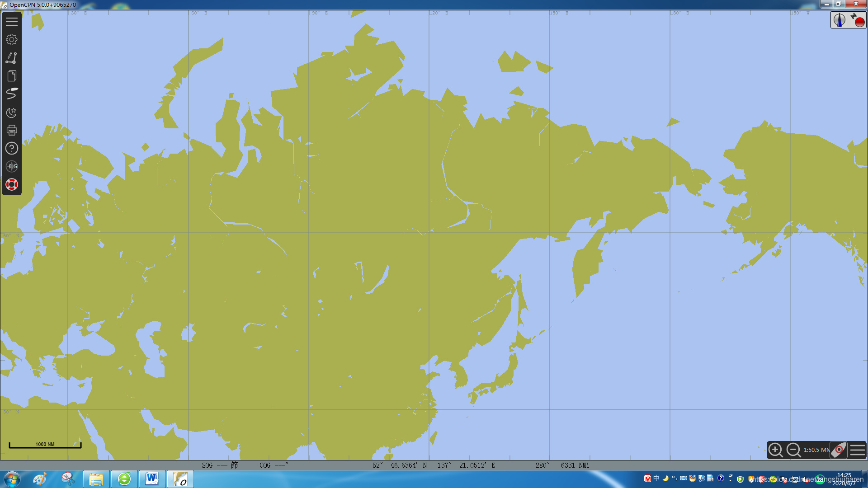Open Route and Mark Manager

point(12,76)
